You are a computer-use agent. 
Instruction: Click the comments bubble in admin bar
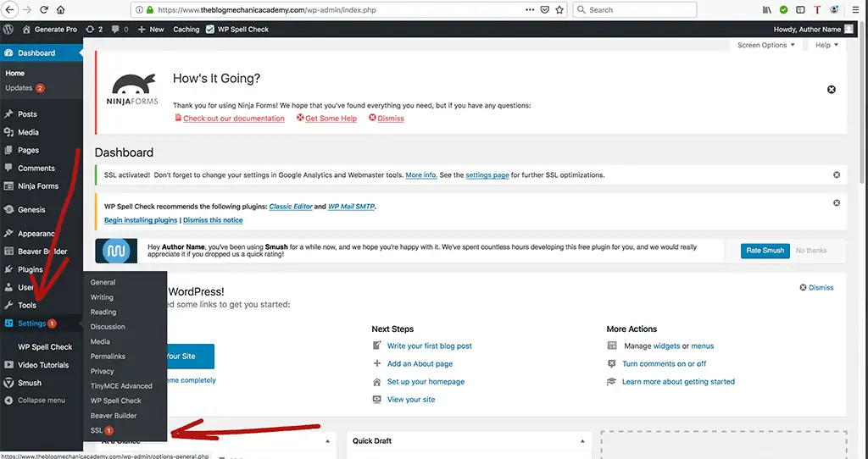120,29
